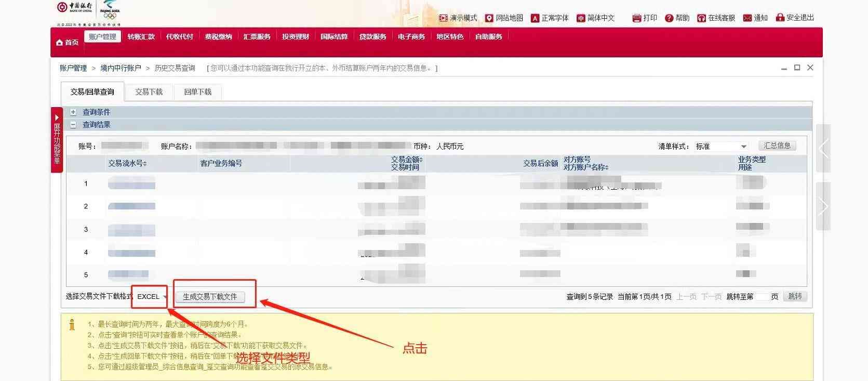Click 账户管理 in the breadcrumb

coord(73,68)
